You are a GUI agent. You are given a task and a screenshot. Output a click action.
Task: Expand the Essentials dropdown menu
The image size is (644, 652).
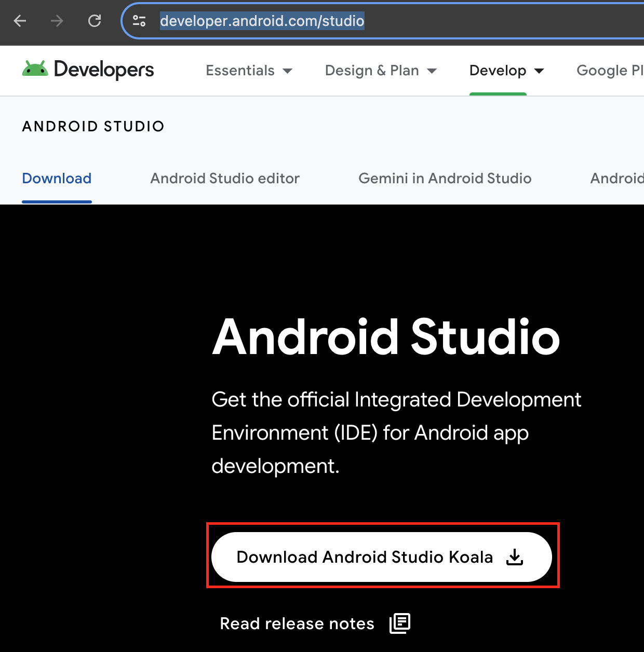(249, 71)
